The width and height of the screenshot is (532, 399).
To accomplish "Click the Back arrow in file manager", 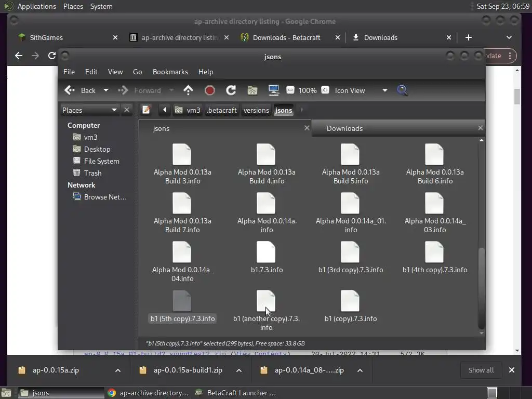I will point(80,90).
